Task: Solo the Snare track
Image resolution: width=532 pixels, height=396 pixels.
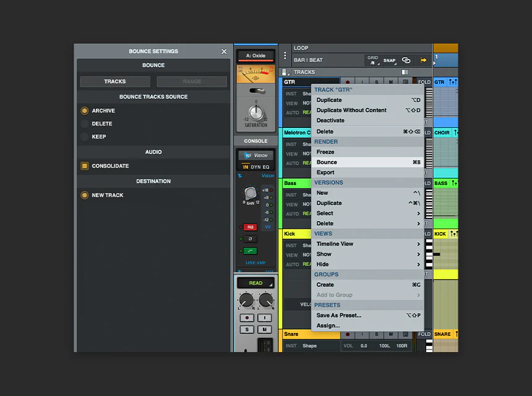Action: click(x=377, y=335)
